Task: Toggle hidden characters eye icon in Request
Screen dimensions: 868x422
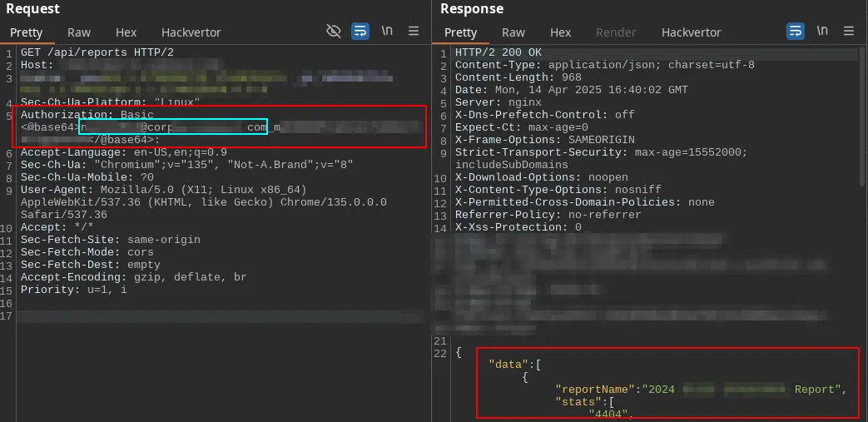Action: pos(334,32)
